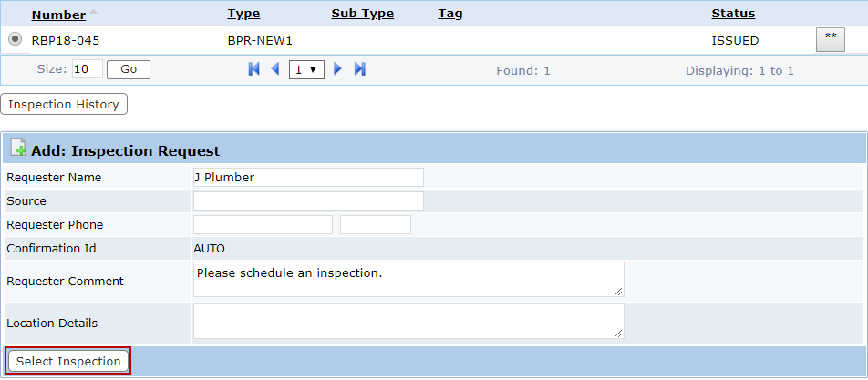Go to previous page arrow
The height and width of the screenshot is (380, 868).
[x=275, y=69]
